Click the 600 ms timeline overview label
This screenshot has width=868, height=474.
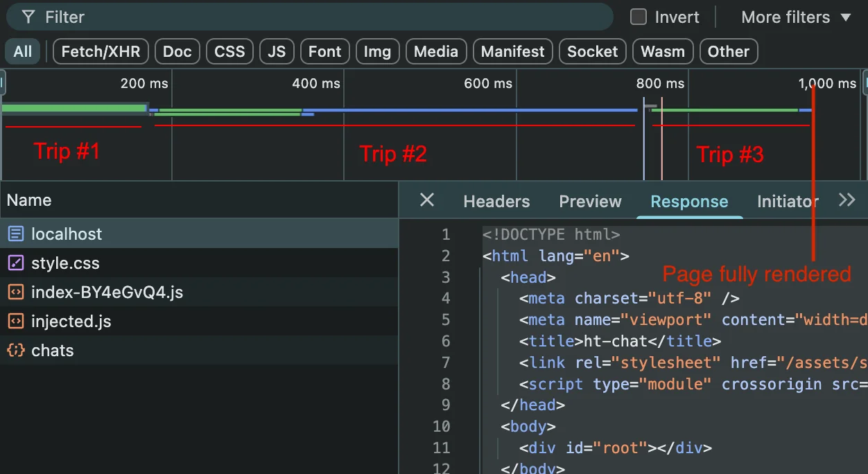click(488, 84)
